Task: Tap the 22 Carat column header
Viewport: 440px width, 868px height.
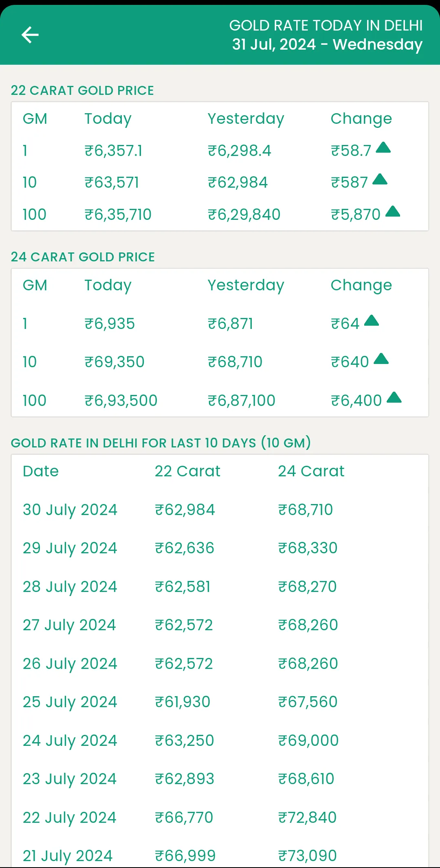Action: tap(187, 471)
